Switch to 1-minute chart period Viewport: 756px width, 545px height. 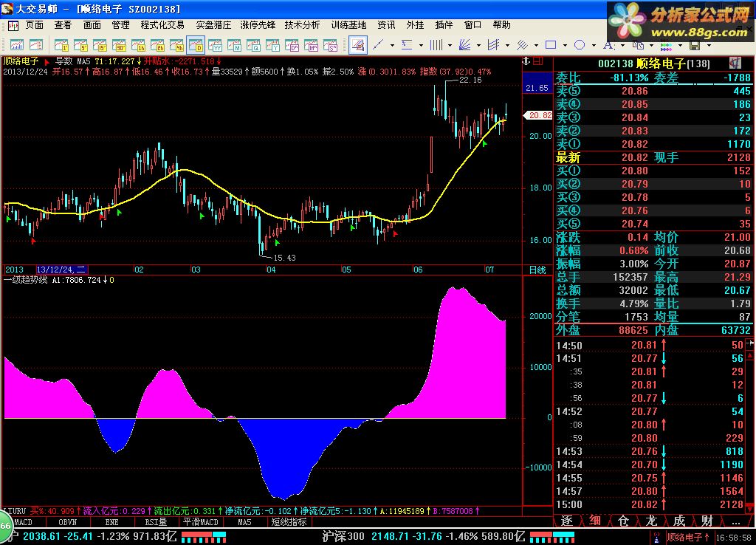[61, 45]
